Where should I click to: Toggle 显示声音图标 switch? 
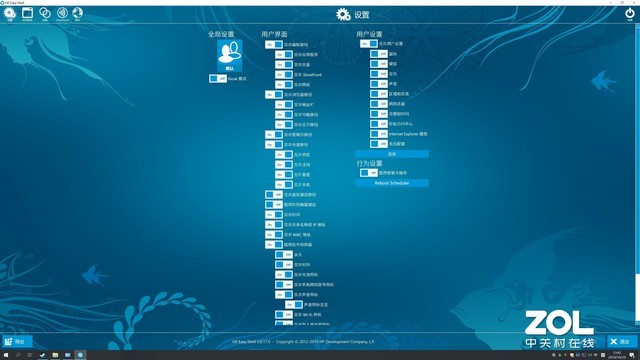coord(284,294)
